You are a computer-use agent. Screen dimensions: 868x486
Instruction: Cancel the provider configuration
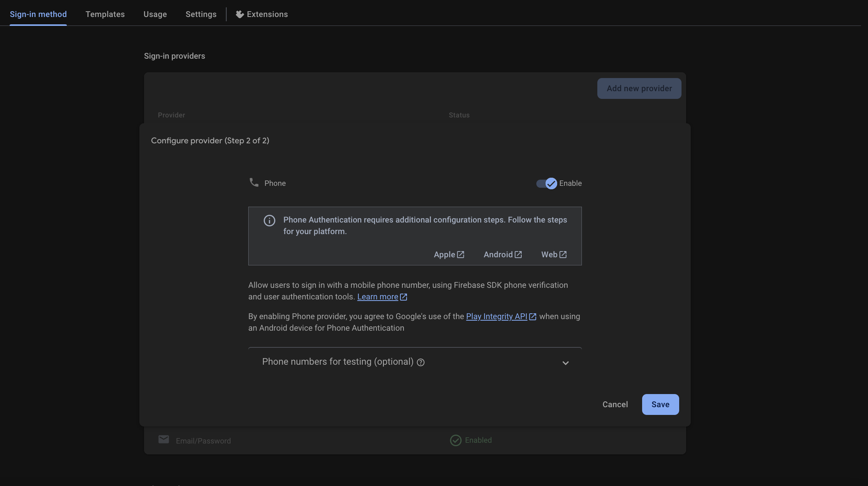[x=615, y=404]
